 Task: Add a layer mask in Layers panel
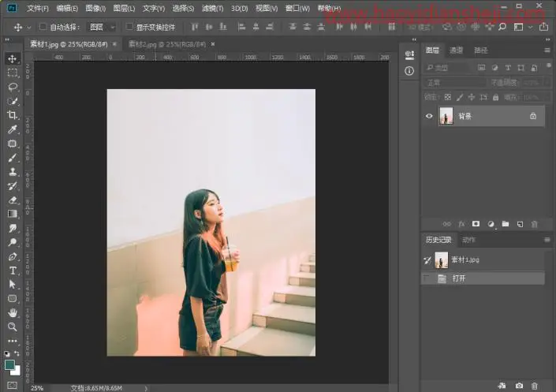click(476, 224)
